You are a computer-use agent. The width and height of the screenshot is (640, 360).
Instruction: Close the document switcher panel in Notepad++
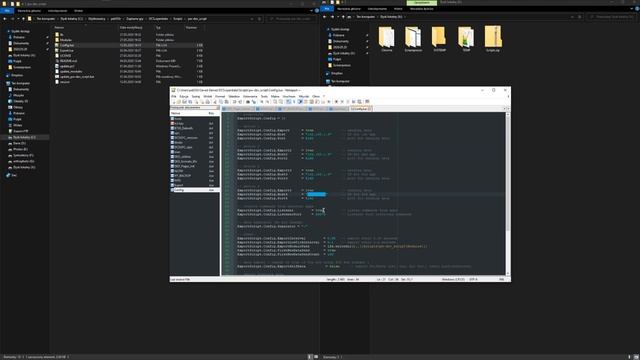[217, 107]
